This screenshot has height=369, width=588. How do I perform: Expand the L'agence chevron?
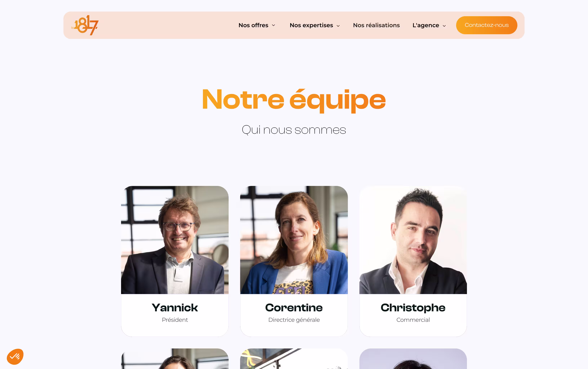pos(444,26)
